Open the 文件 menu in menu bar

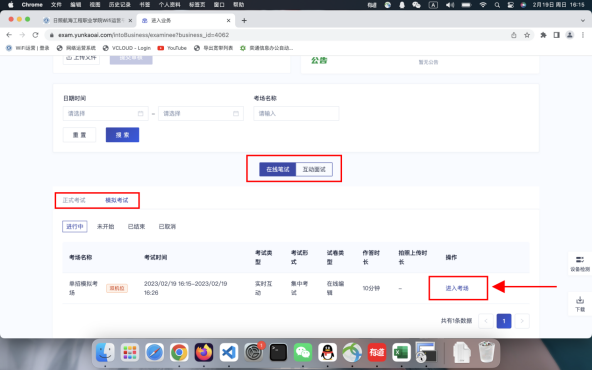(x=56, y=5)
